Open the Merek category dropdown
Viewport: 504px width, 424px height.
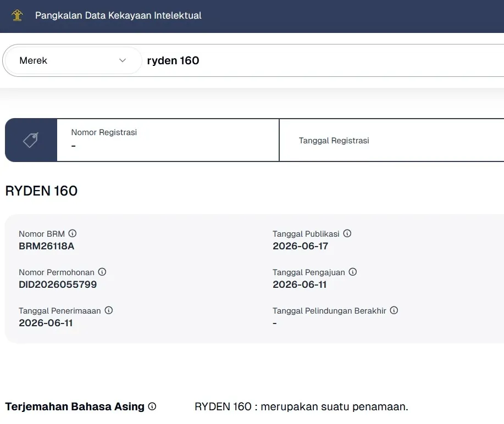(73, 60)
